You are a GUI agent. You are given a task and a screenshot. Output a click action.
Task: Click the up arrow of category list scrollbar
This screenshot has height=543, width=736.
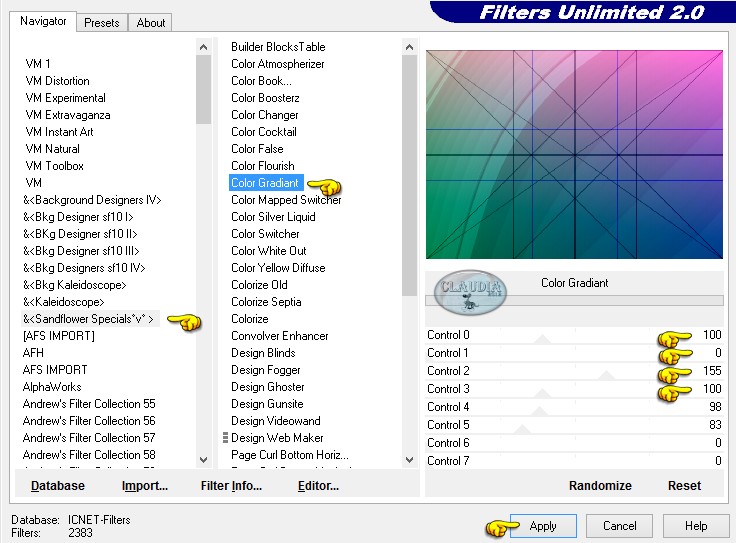[x=203, y=47]
